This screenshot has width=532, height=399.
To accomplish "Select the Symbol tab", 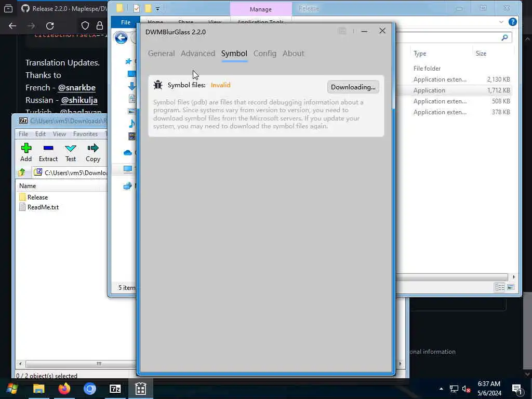I will coord(234,54).
